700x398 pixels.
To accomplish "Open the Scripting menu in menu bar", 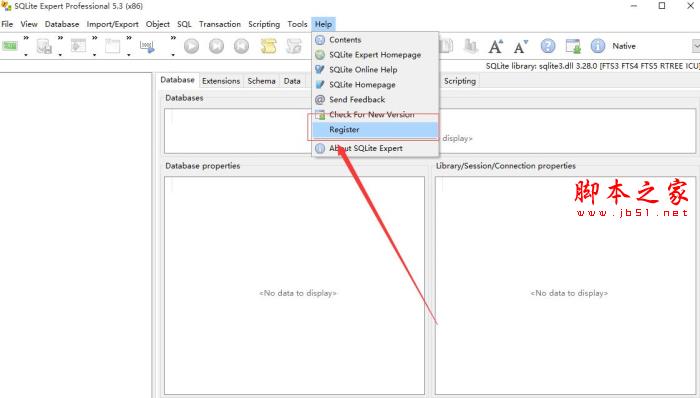I will [x=264, y=24].
